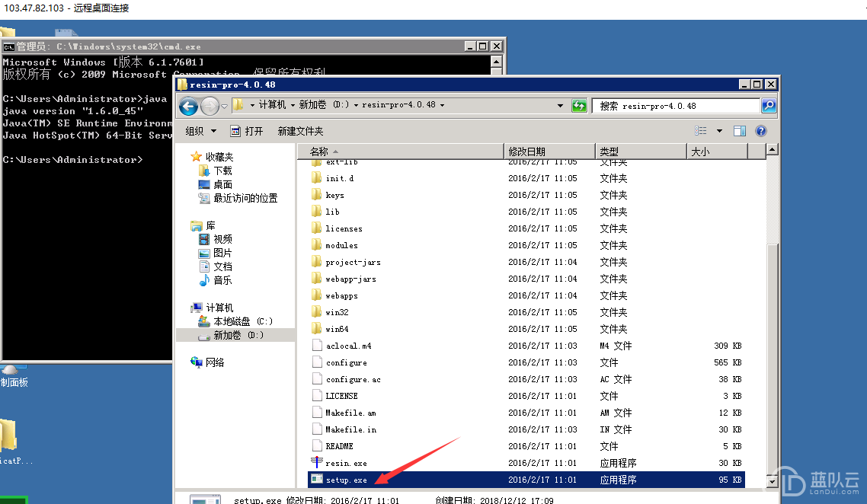Click the 565 KB size of configure
This screenshot has width=867, height=504.
tap(728, 362)
